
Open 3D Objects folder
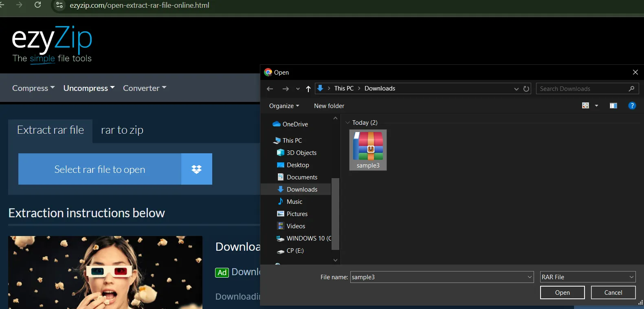tap(297, 152)
